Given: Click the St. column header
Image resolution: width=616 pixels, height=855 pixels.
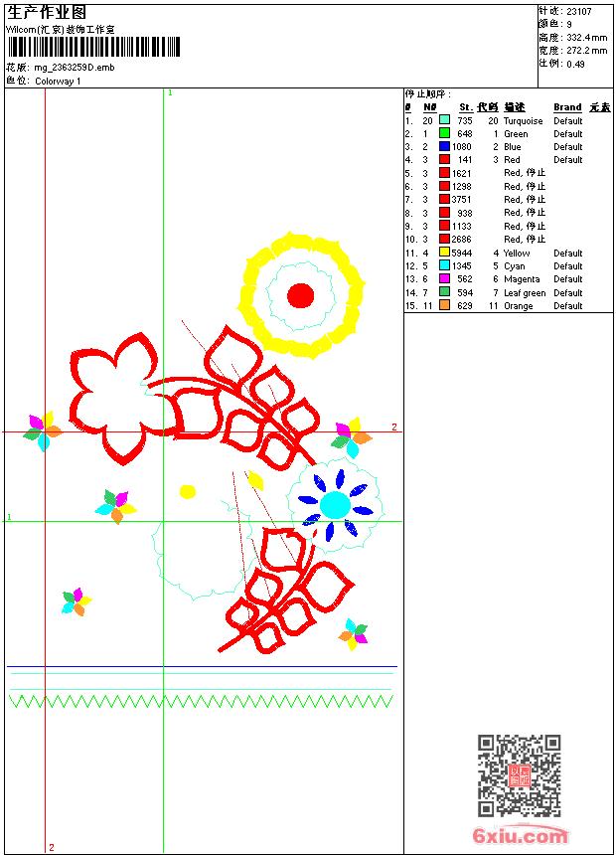Looking at the screenshot, I should coord(466,107).
